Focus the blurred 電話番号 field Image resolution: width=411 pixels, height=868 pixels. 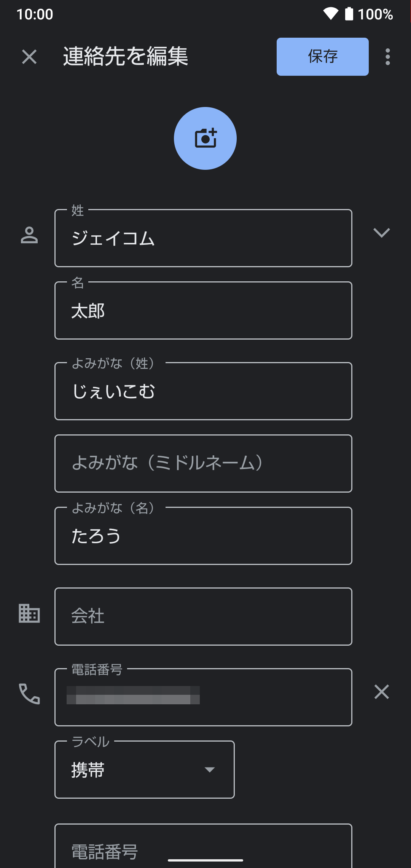(x=203, y=697)
